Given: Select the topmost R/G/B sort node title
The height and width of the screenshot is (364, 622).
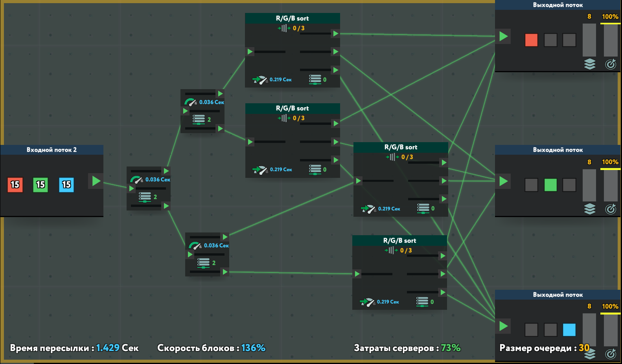Looking at the screenshot, I should [x=293, y=18].
